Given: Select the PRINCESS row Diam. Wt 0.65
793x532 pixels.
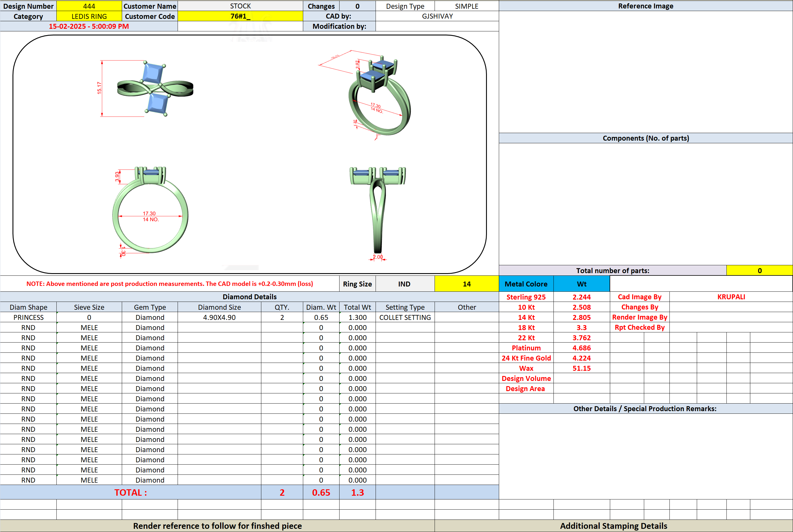Looking at the screenshot, I should (x=321, y=317).
